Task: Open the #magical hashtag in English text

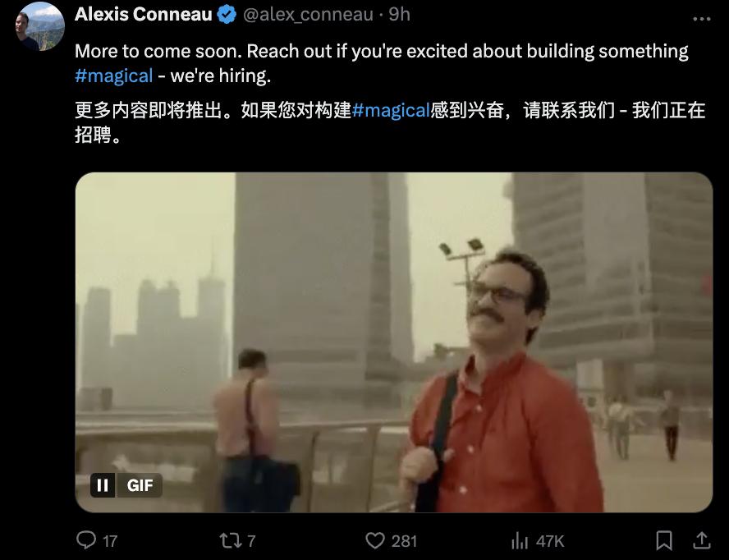Action: (x=114, y=76)
